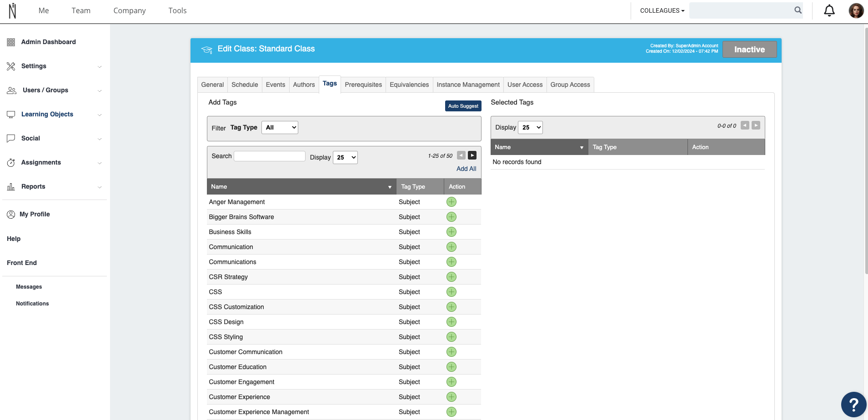The image size is (868, 420).
Task: Add the CSS tag via plus icon
Action: [x=452, y=292]
